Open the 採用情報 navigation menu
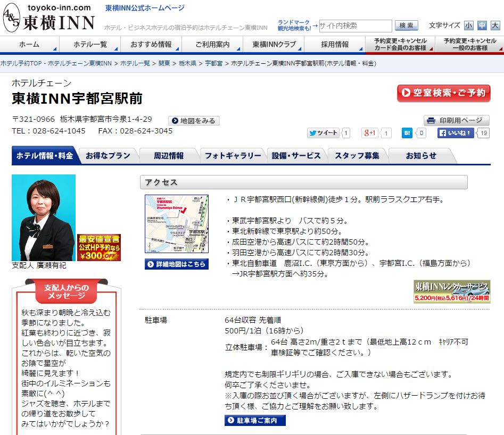The height and width of the screenshot is (435, 504). (335, 44)
